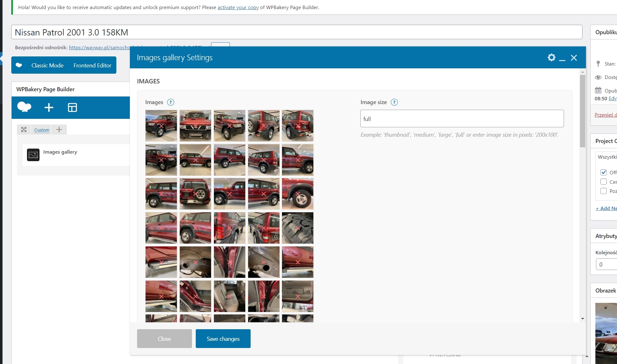
Task: Check the Cer category checkbox
Action: pyautogui.click(x=603, y=182)
